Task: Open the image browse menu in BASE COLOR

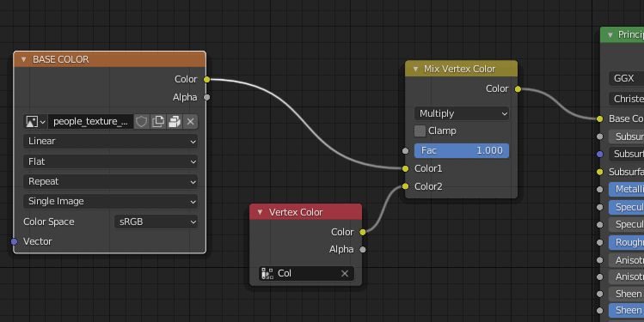Action: [35, 121]
